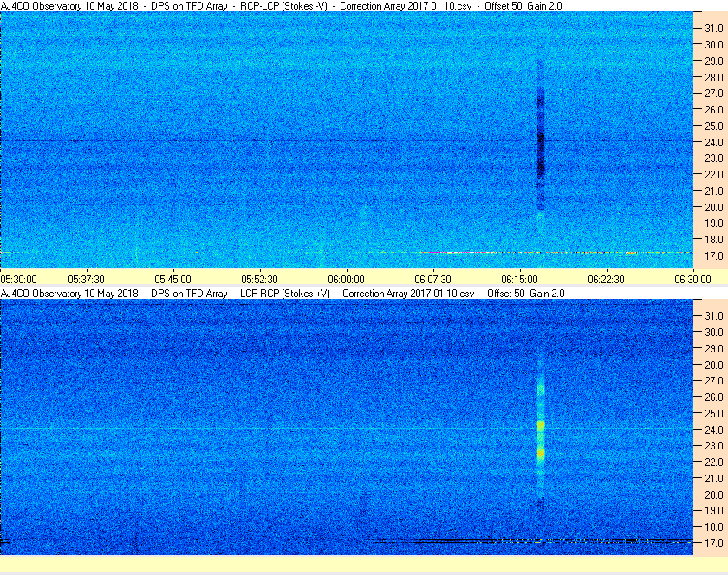Viewport: 728px width, 575px height.
Task: Select the 17.0 frequency label in Stokes +V chart
Action: pos(714,544)
